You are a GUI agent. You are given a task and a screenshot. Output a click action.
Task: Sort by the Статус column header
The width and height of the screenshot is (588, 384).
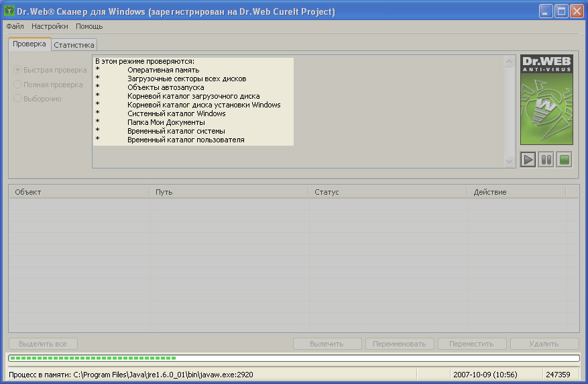[x=388, y=192]
